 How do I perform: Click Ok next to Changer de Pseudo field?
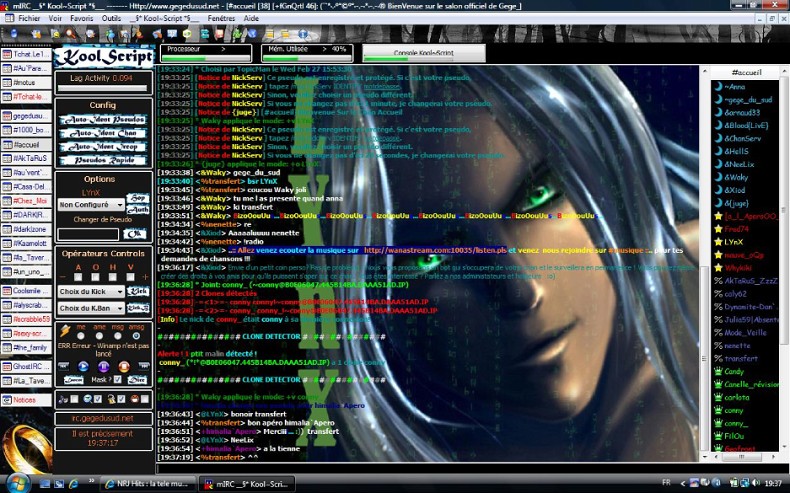click(135, 234)
